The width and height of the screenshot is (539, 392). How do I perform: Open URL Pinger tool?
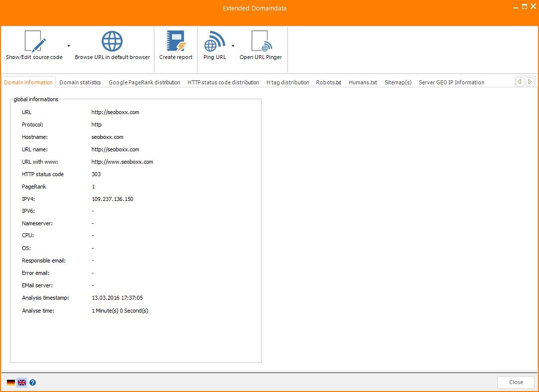click(261, 45)
